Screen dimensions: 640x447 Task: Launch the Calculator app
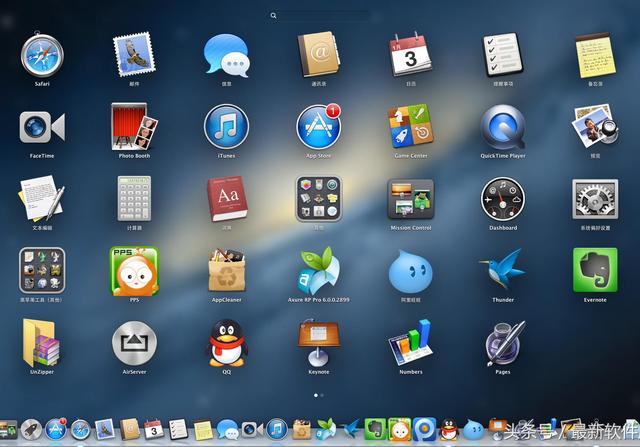coord(134,198)
